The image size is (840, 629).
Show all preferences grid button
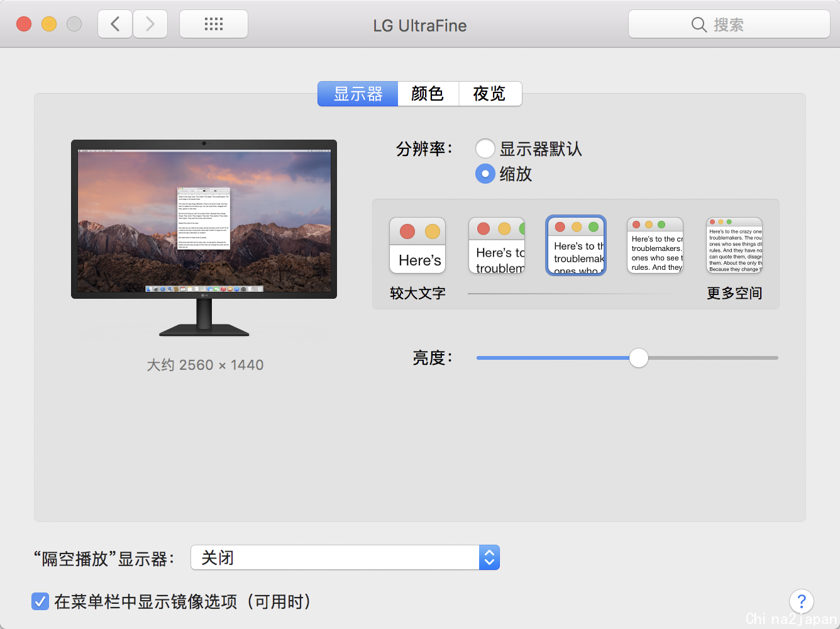click(x=214, y=25)
